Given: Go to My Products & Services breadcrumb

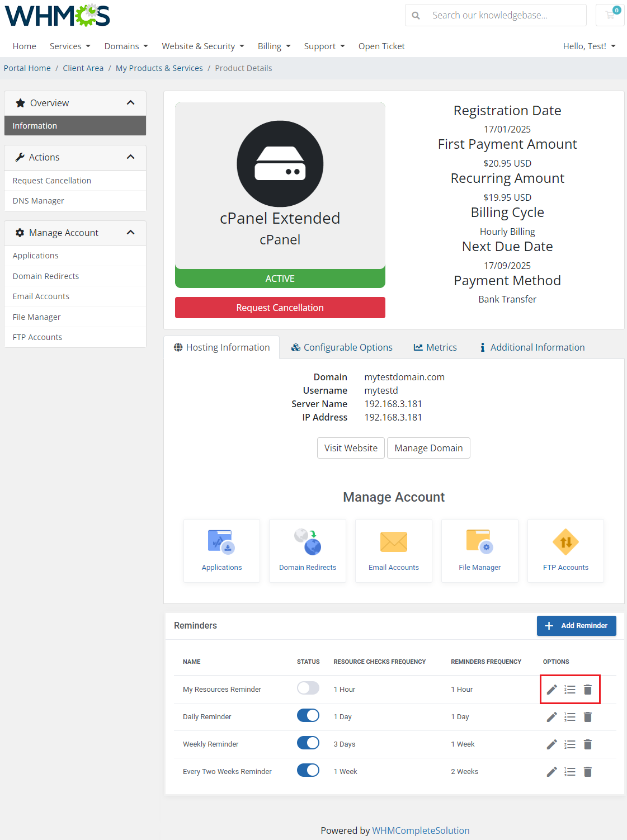Looking at the screenshot, I should [159, 68].
